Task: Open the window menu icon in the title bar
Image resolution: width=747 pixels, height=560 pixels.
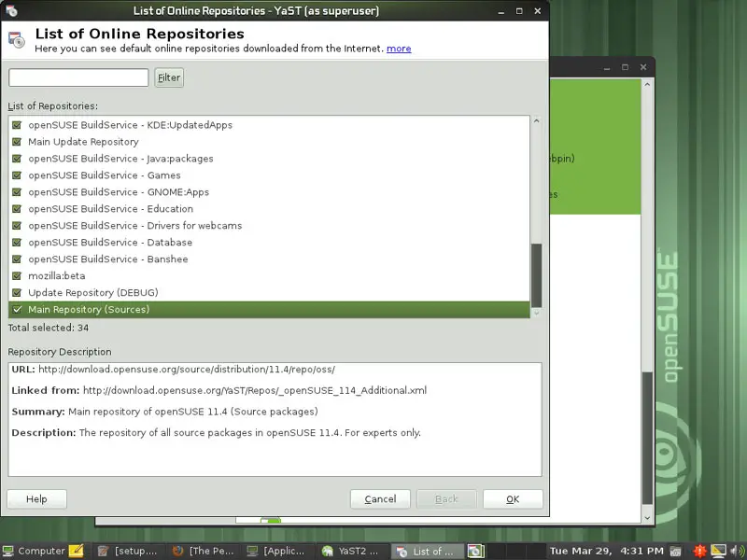Action: 11,10
